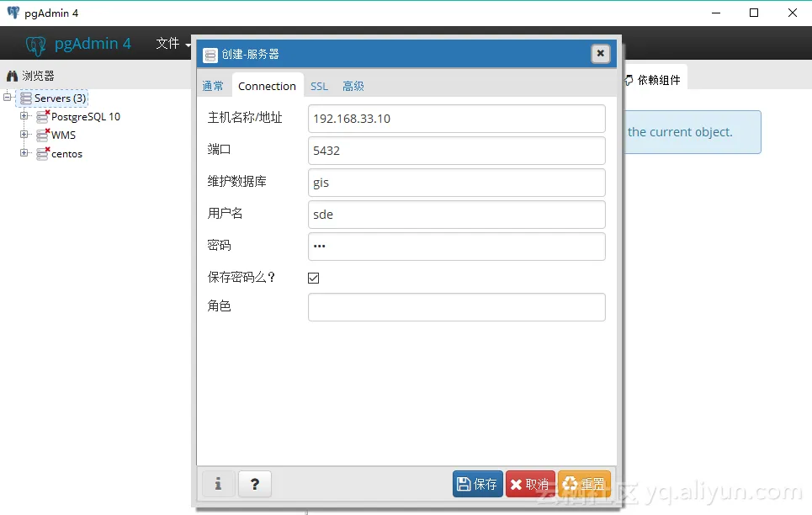Click the info (i) button in dialog
812x515 pixels.
point(218,484)
